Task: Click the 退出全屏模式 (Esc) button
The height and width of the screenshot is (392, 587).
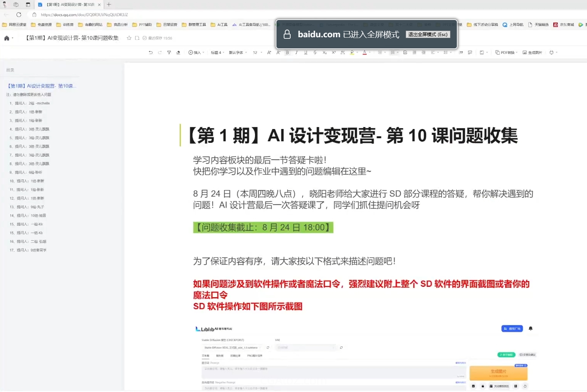Action: coord(428,35)
